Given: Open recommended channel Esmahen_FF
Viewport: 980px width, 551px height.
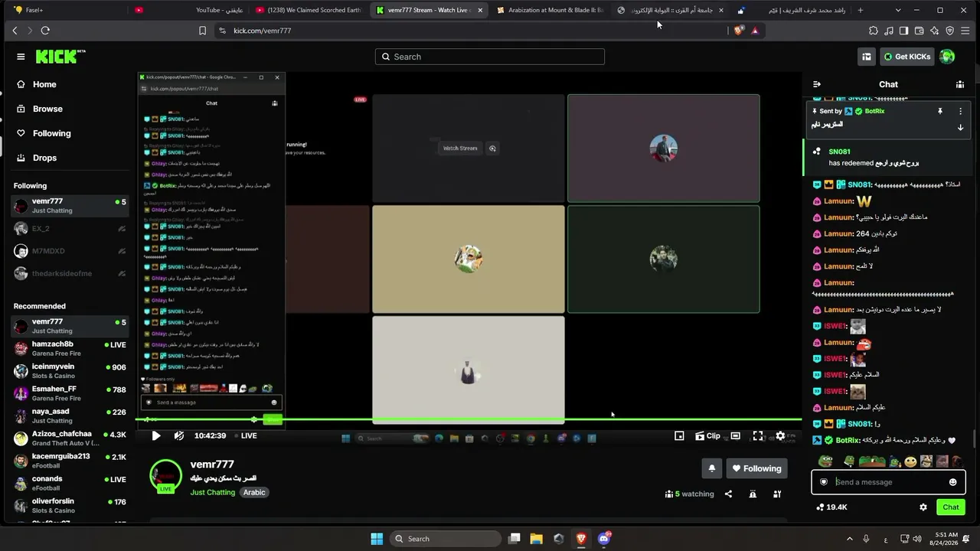Looking at the screenshot, I should click(70, 393).
